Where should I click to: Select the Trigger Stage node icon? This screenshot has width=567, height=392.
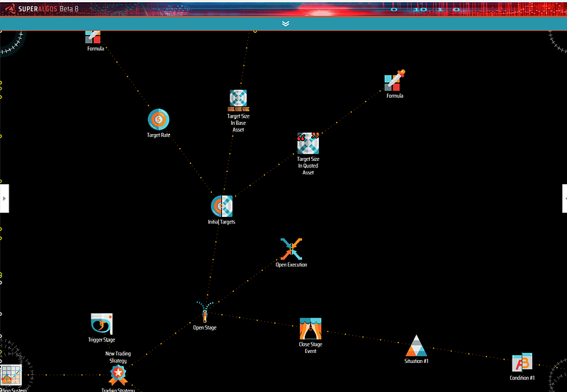[x=101, y=324]
